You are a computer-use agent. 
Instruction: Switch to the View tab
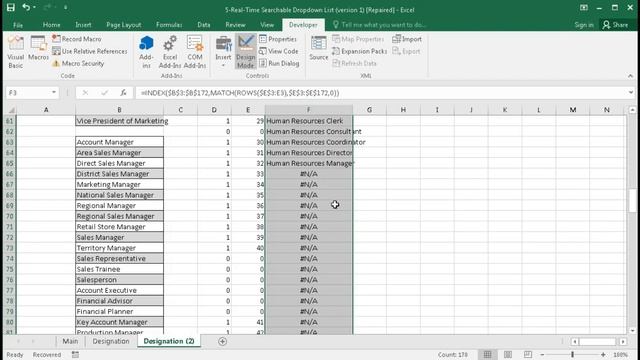pos(267,25)
